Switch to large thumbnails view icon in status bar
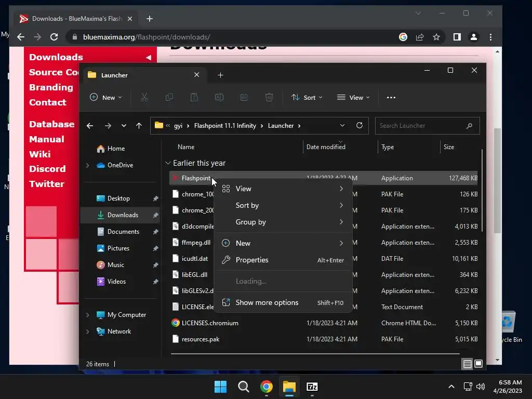 [478, 364]
